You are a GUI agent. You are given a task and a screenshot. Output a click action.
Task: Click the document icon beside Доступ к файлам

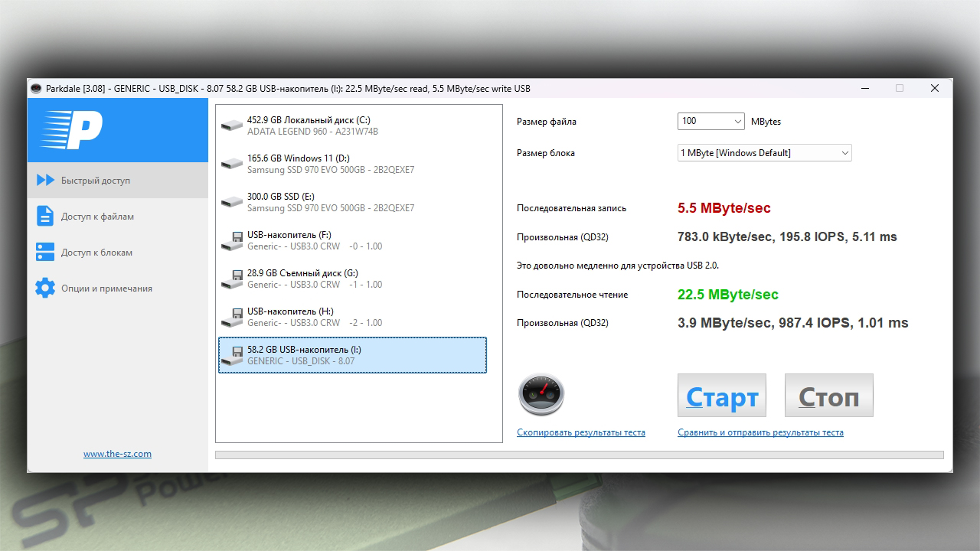pos(45,216)
